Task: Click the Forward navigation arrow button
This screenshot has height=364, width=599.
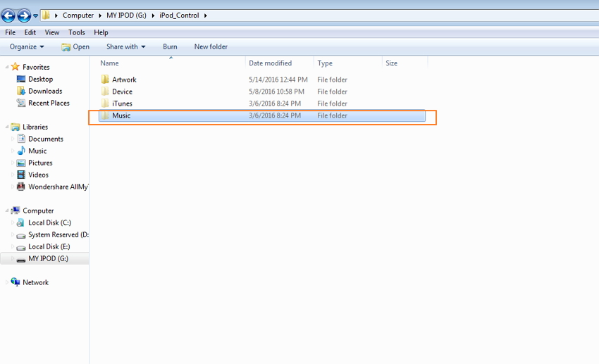Action: tap(24, 15)
